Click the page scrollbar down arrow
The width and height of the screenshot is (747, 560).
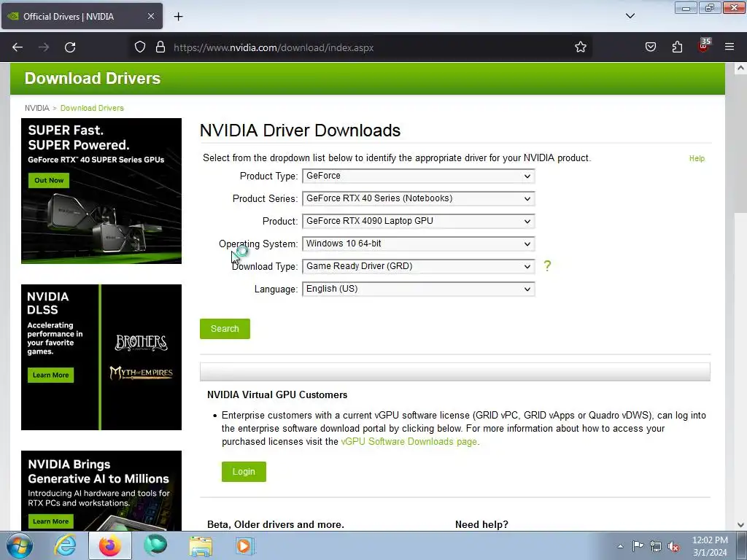tap(740, 525)
